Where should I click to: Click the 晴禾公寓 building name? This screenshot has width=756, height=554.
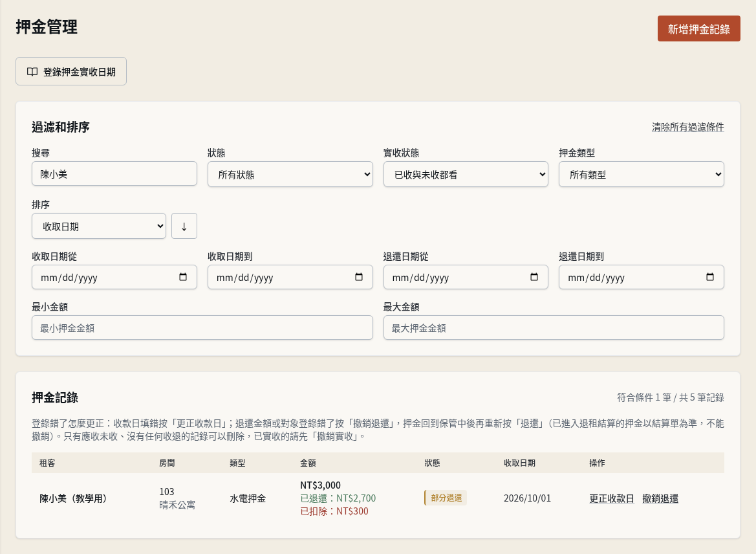coord(177,505)
